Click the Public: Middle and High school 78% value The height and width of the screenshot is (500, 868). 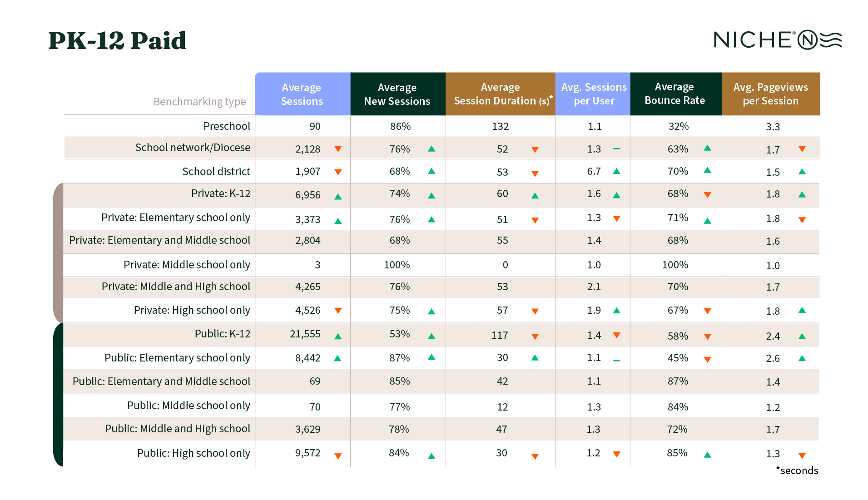399,430
